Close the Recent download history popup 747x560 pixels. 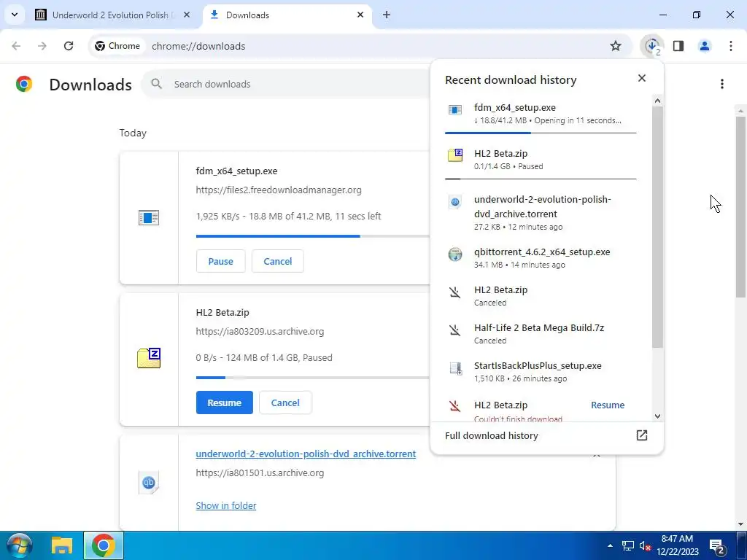642,78
